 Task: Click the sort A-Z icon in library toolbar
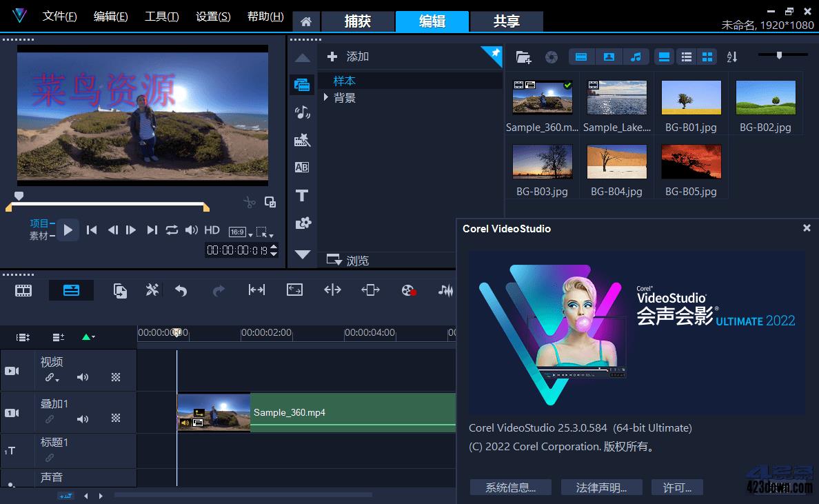point(732,57)
